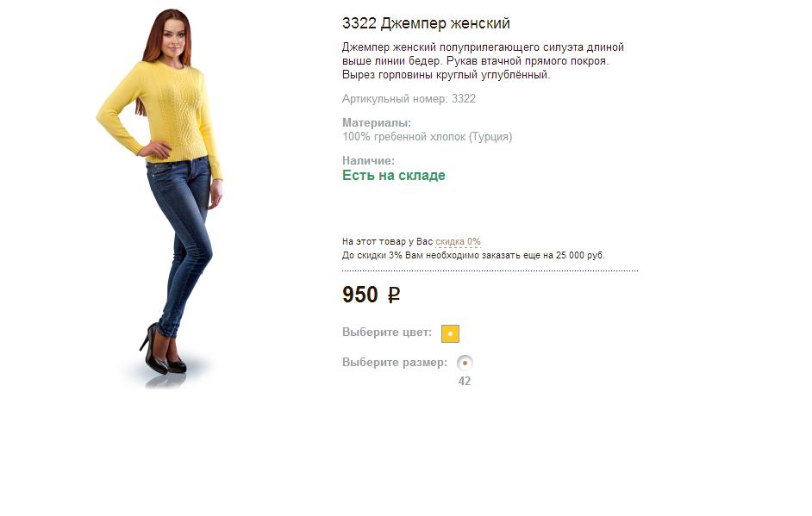
Task: Click the "Есть на складе" availability status
Action: coord(394,176)
